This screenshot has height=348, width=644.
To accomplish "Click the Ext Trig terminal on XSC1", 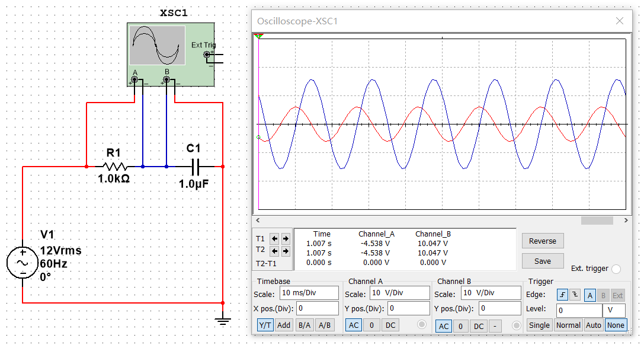I will point(207,54).
